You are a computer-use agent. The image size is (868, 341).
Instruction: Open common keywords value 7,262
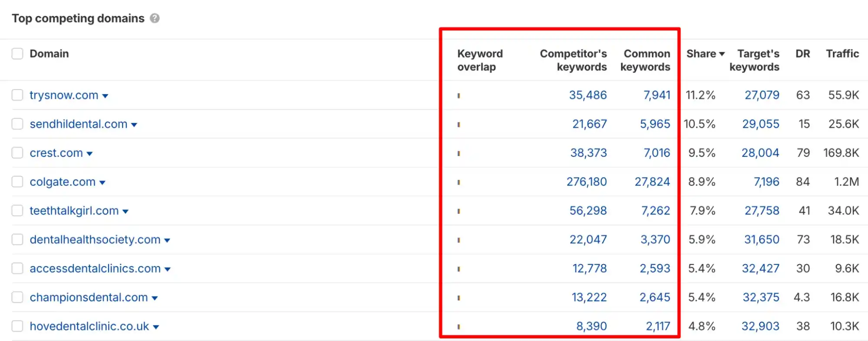[x=656, y=211]
